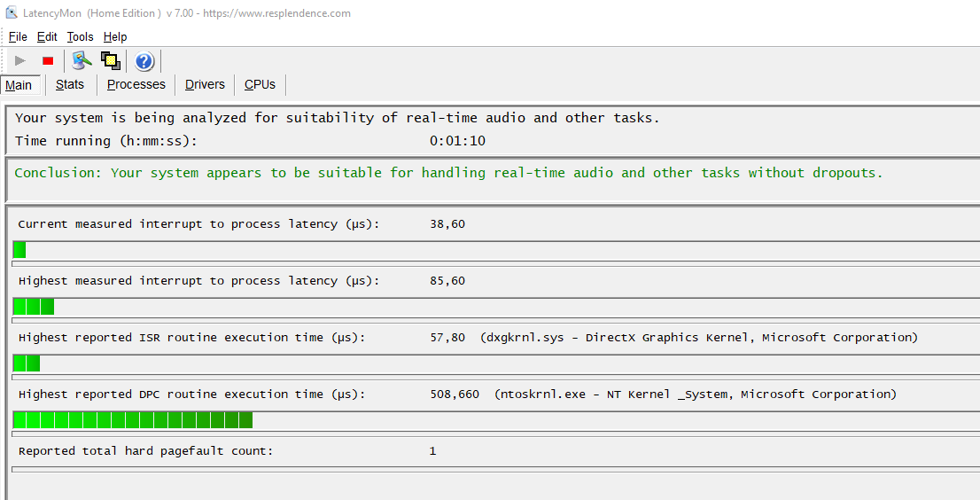Switch to the Drivers tab
The width and height of the screenshot is (980, 500).
[x=205, y=84]
